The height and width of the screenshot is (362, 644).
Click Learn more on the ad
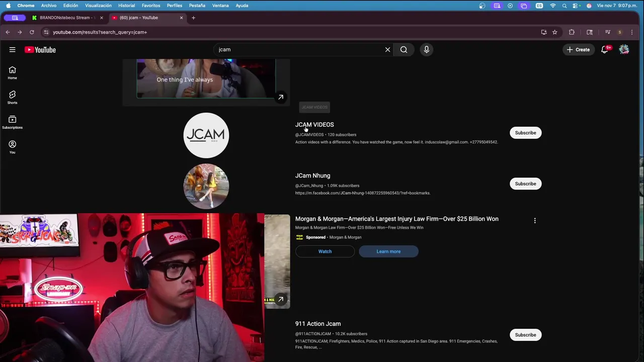tap(388, 251)
